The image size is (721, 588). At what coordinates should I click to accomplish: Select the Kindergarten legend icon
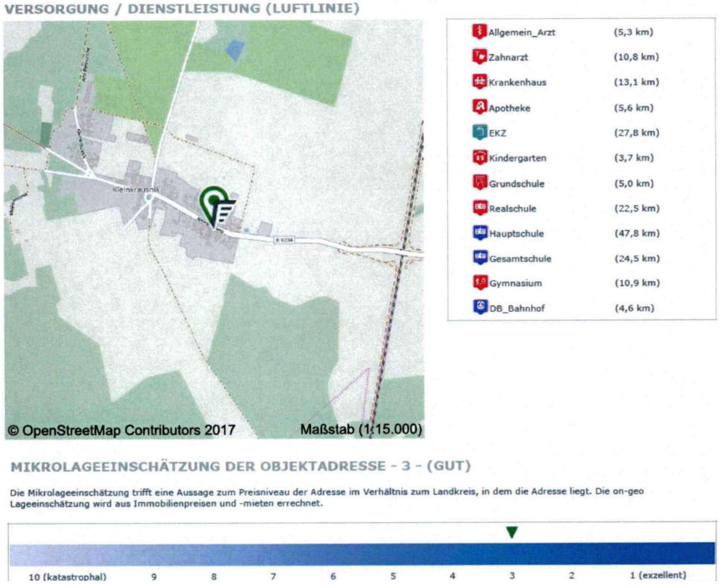pyautogui.click(x=480, y=157)
